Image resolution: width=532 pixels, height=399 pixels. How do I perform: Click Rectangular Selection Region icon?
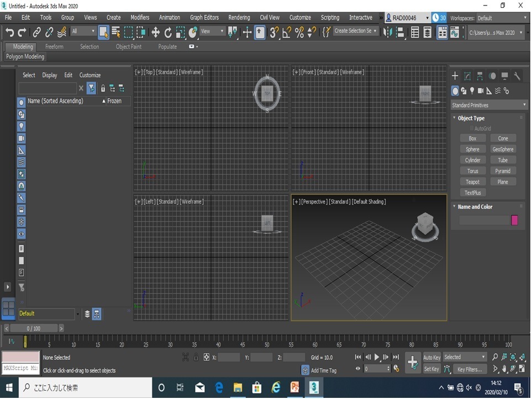pyautogui.click(x=128, y=33)
